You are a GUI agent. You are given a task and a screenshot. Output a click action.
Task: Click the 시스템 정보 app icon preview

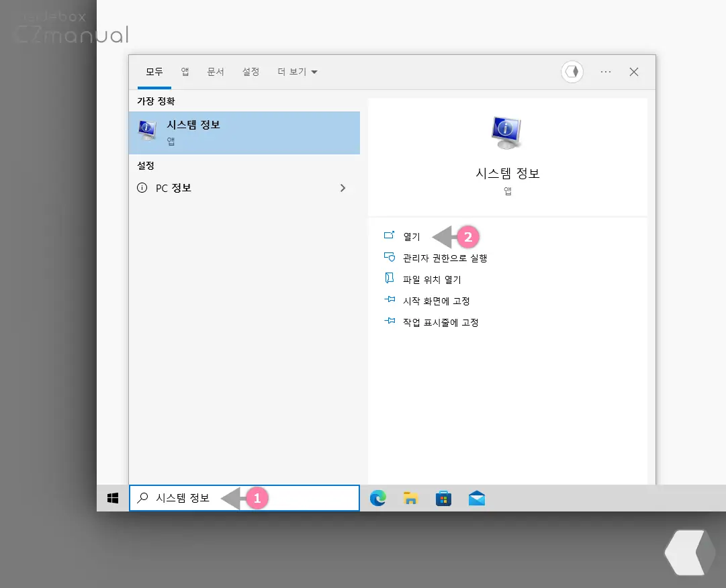click(507, 132)
